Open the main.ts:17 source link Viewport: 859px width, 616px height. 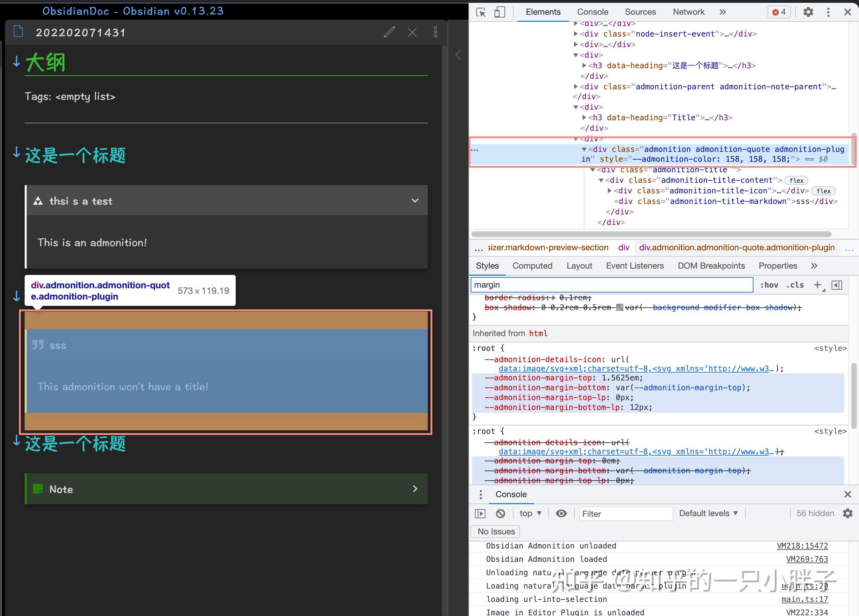coord(804,599)
